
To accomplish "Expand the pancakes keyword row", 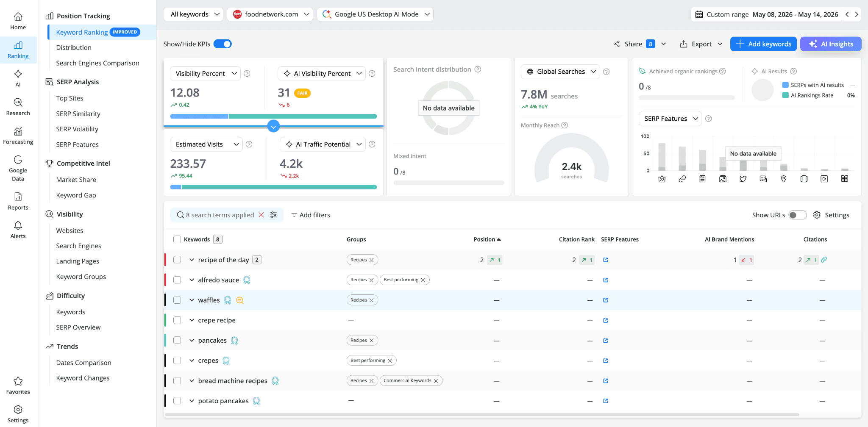I will (x=192, y=341).
